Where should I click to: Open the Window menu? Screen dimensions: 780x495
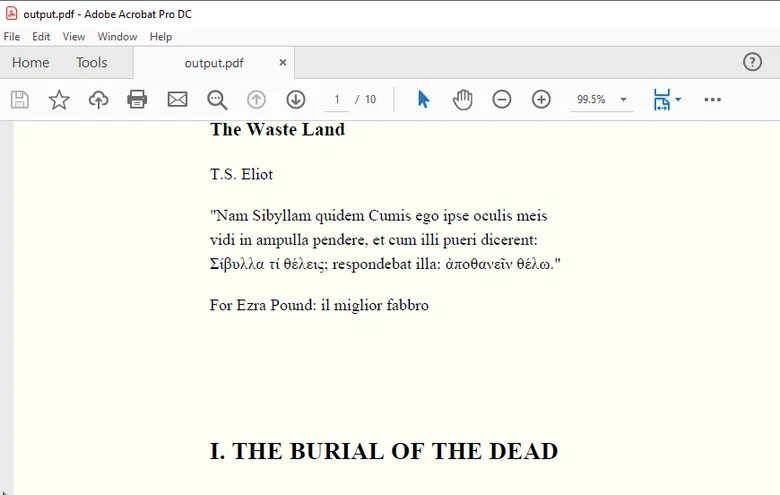click(x=117, y=37)
